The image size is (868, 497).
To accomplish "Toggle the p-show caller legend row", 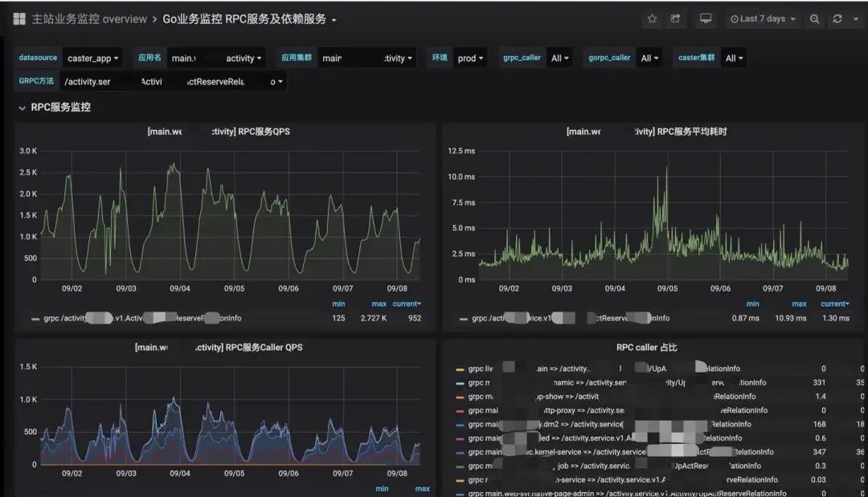I will [612, 397].
